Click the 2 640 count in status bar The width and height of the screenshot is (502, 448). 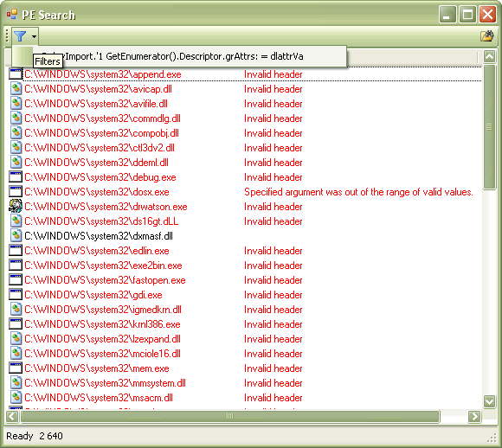pyautogui.click(x=51, y=436)
